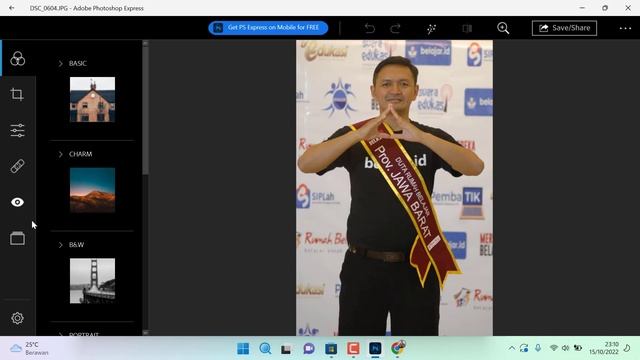Click the Redo arrow in toolbar
Image resolution: width=640 pixels, height=360 pixels.
coord(395,28)
